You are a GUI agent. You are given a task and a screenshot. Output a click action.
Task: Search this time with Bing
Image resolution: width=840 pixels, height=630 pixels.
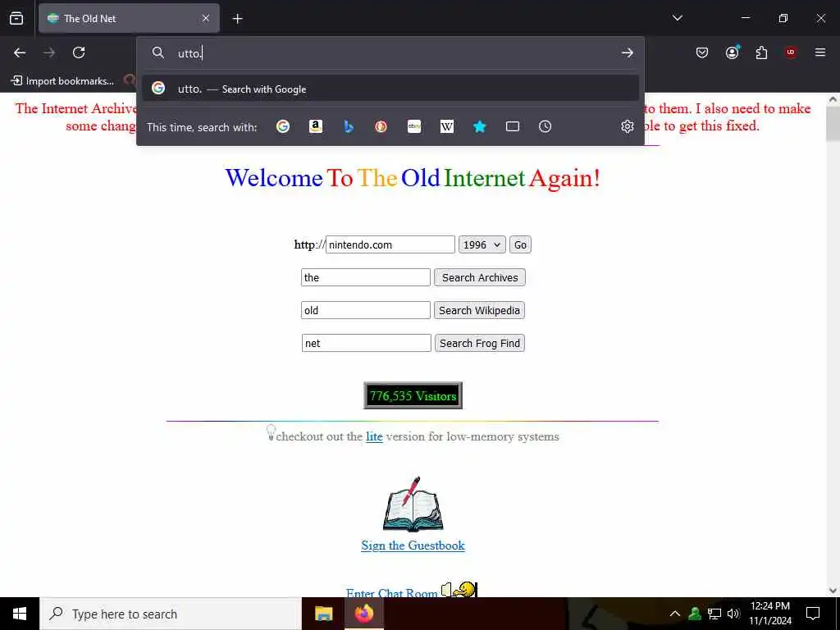pyautogui.click(x=348, y=126)
